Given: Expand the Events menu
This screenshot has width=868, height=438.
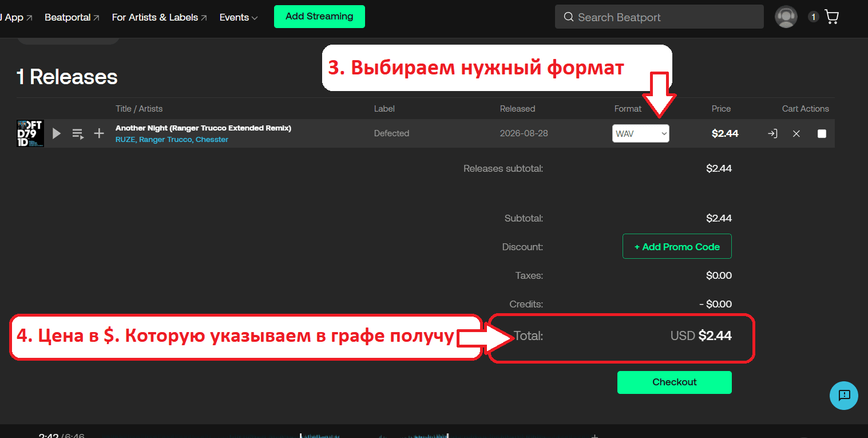Looking at the screenshot, I should pos(239,17).
